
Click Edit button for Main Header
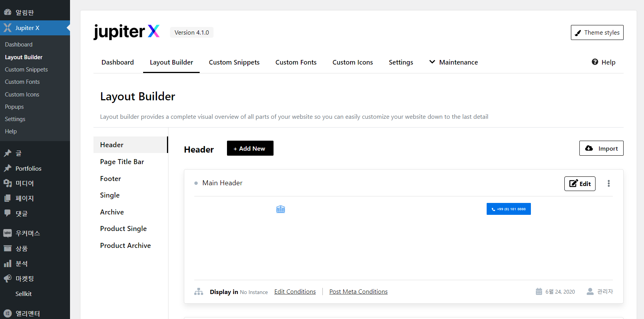[x=580, y=184]
